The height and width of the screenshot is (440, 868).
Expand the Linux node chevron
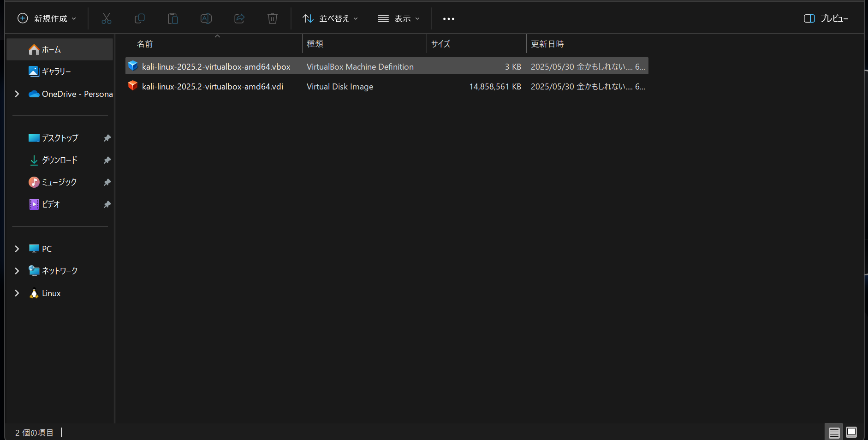[17, 293]
